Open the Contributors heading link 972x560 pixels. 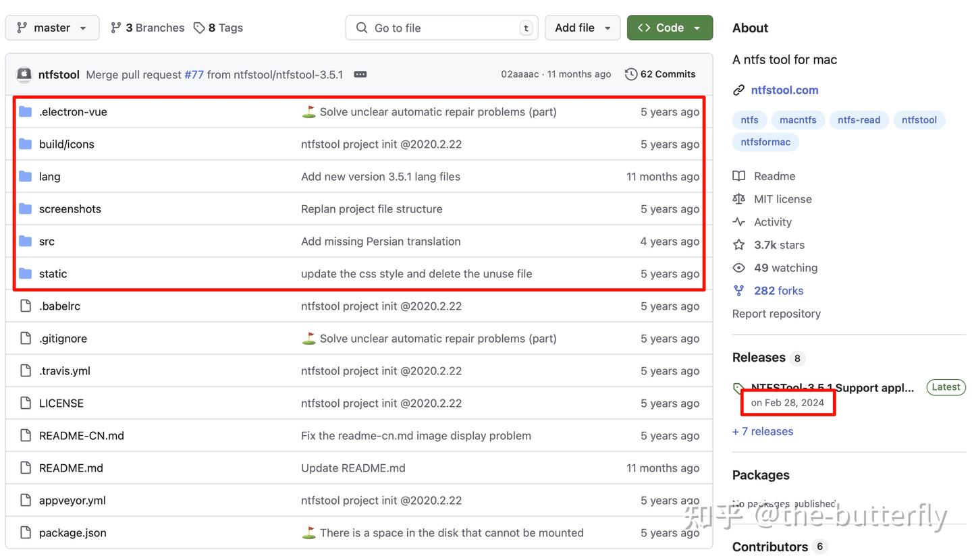770,547
